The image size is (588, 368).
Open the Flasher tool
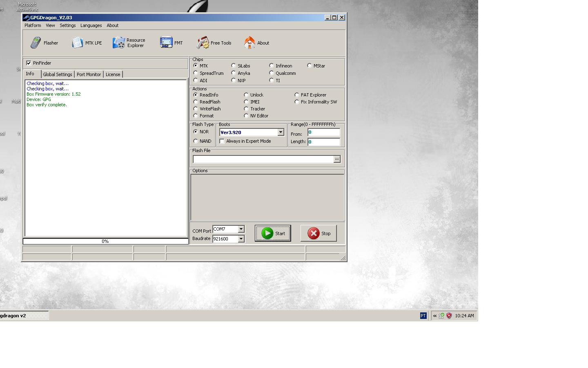pos(44,43)
